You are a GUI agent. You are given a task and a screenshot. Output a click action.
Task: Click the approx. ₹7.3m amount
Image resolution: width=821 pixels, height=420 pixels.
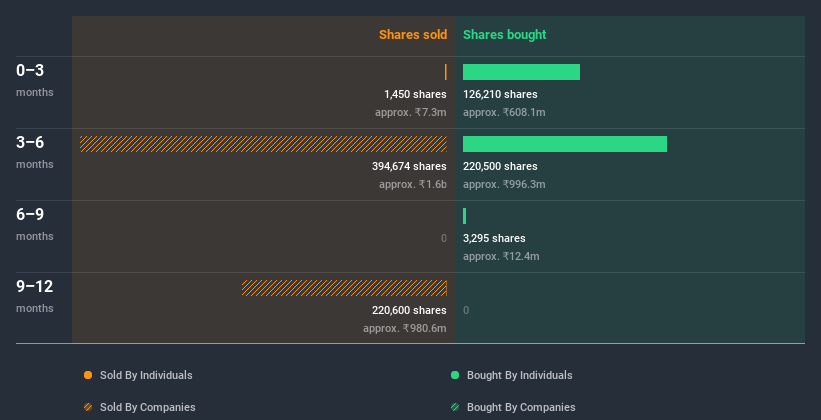point(411,112)
